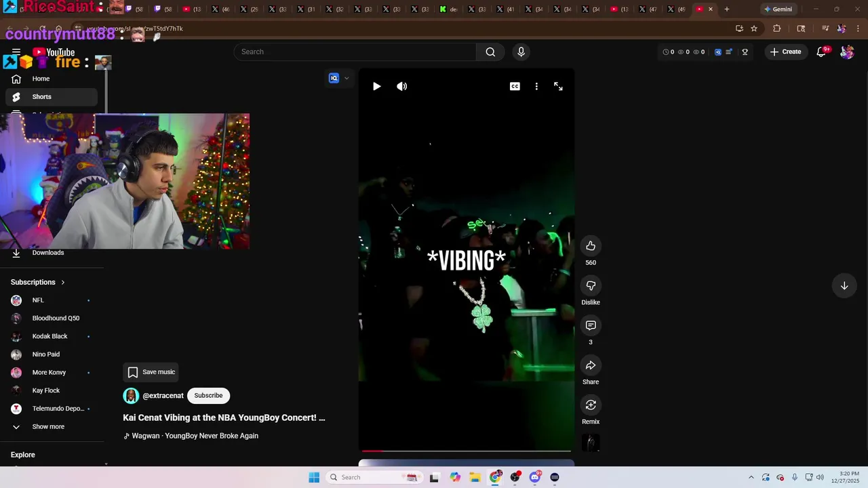
Task: Open system volume control in tray
Action: pos(819,477)
